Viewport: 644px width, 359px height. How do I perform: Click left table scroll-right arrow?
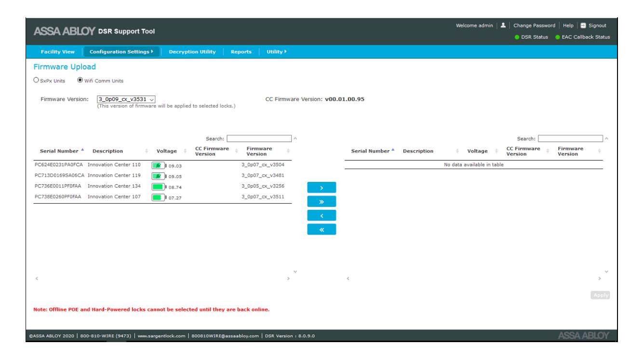[289, 278]
